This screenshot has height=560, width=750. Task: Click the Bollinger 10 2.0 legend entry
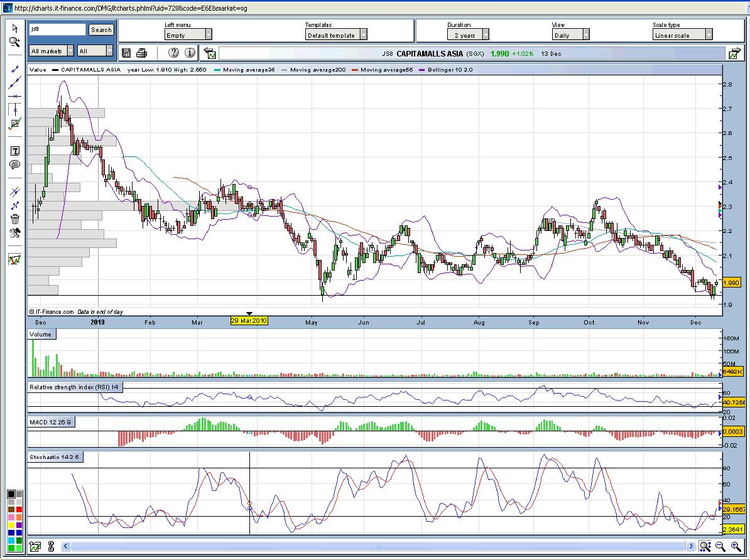tap(446, 70)
